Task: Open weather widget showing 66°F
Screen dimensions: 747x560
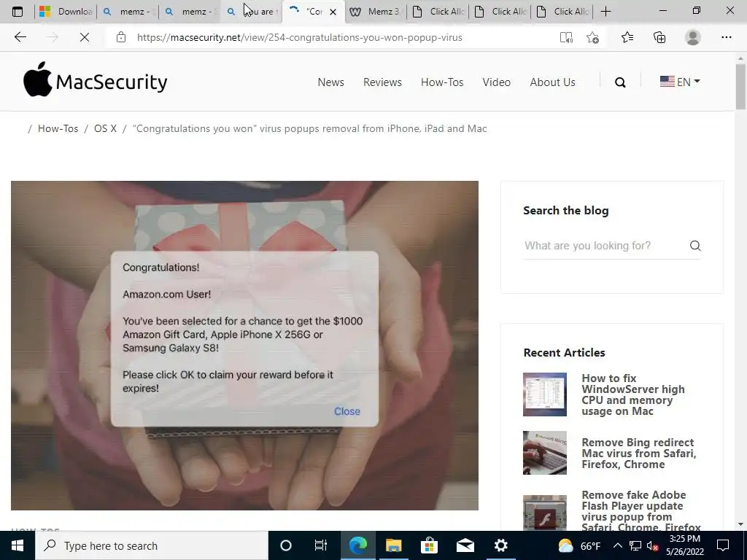Action: [x=579, y=545]
